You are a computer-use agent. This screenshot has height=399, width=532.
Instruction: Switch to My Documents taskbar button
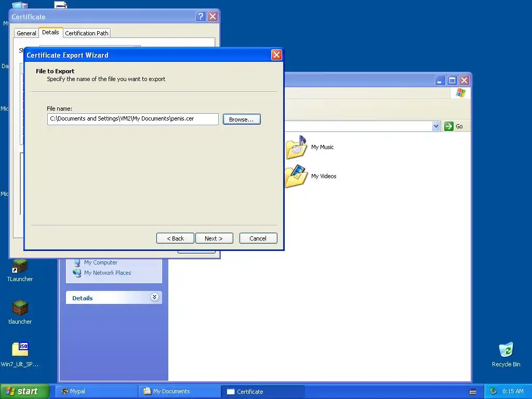pyautogui.click(x=180, y=391)
